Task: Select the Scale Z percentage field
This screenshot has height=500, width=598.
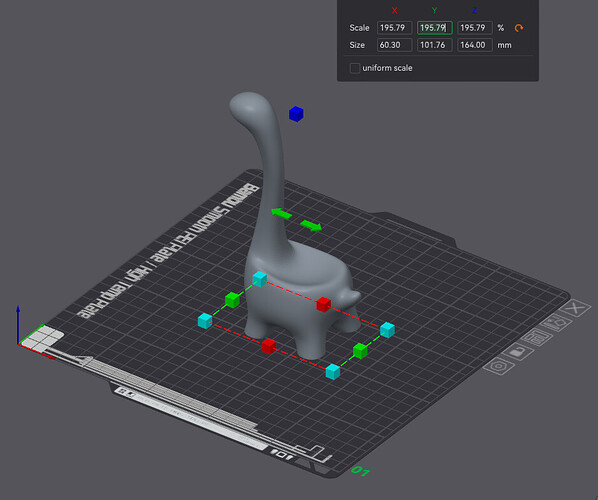Action: click(475, 28)
